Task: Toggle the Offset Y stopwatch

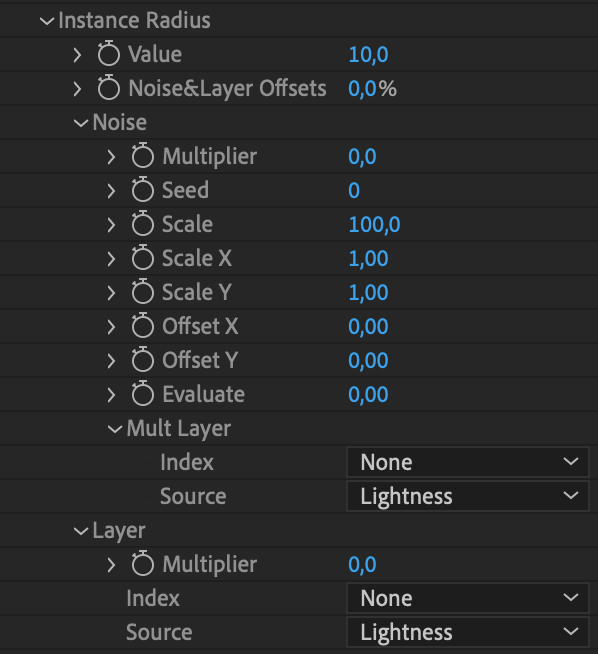Action: pos(143,360)
